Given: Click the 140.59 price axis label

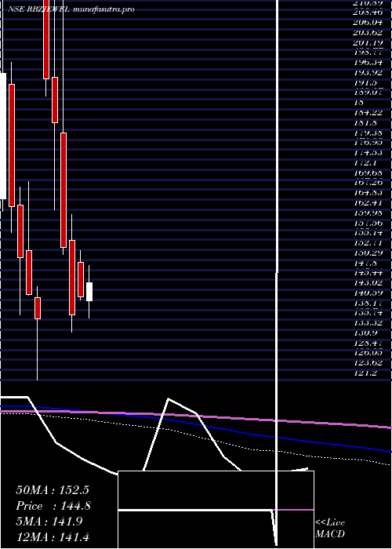Looking at the screenshot, I should pyautogui.click(x=368, y=293).
